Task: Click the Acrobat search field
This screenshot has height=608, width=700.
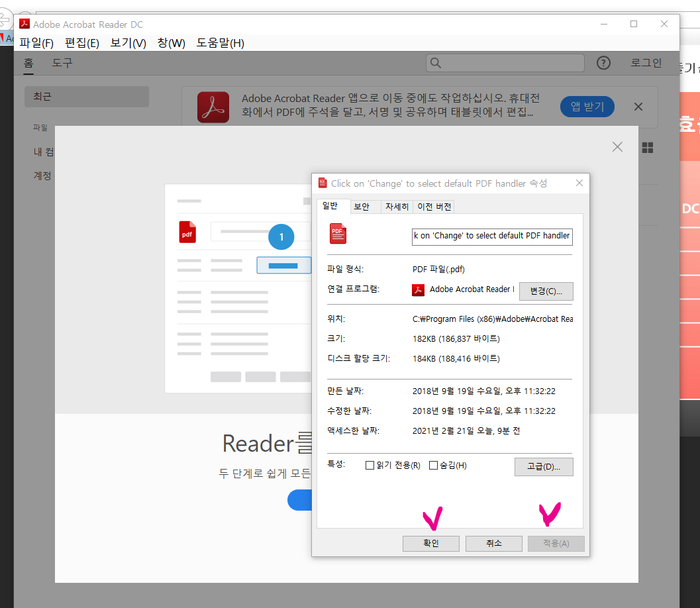Action: pyautogui.click(x=505, y=63)
